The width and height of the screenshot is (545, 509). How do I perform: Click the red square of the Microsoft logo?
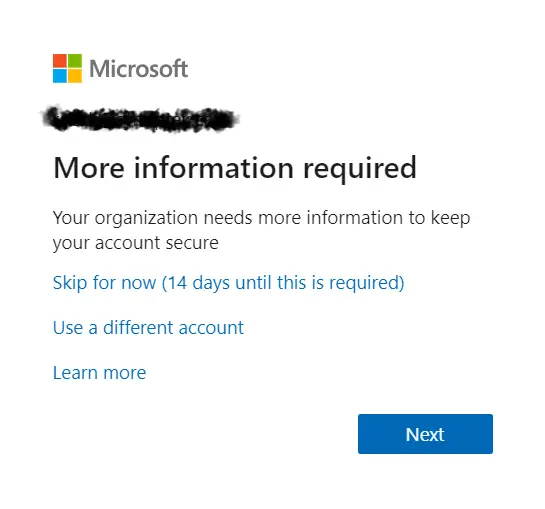pos(60,61)
